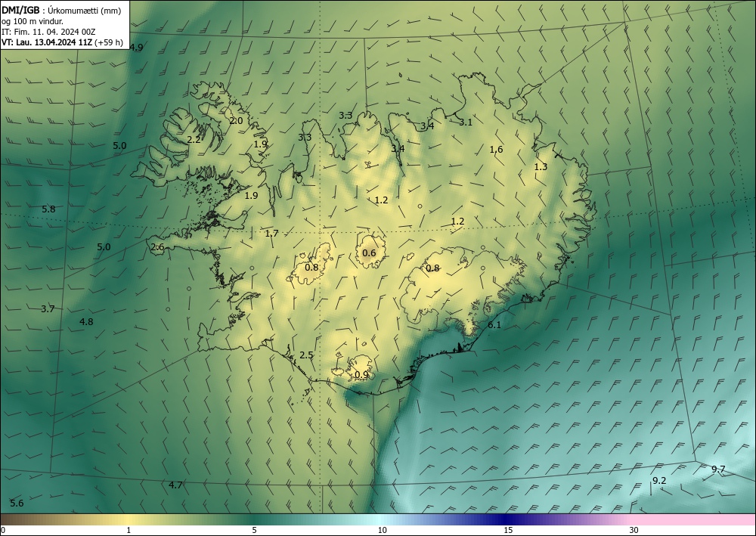Click the 1.3 value in east Iceland
This screenshot has height=536, width=756.
point(541,167)
